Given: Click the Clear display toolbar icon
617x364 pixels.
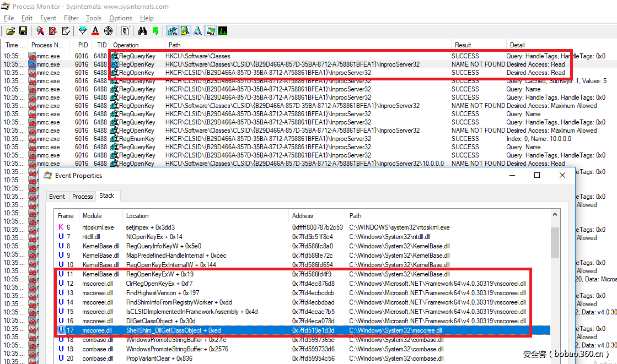Looking at the screenshot, I should click(x=66, y=31).
